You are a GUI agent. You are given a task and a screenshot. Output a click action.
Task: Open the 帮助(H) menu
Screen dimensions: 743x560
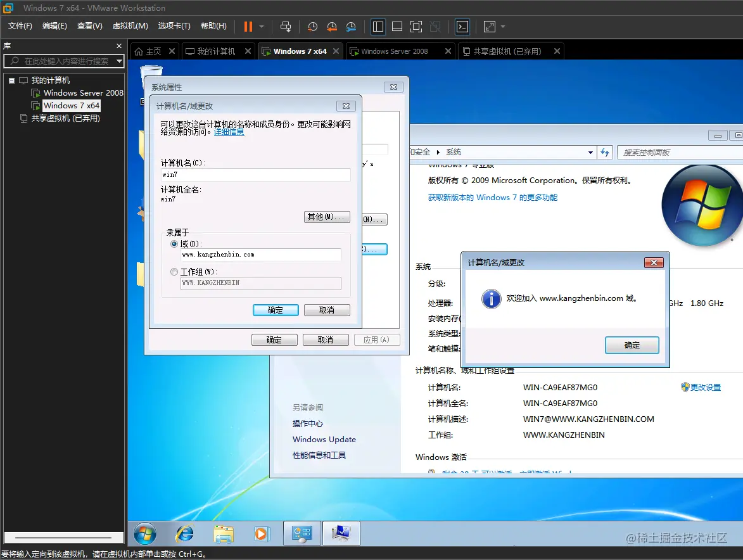(213, 26)
